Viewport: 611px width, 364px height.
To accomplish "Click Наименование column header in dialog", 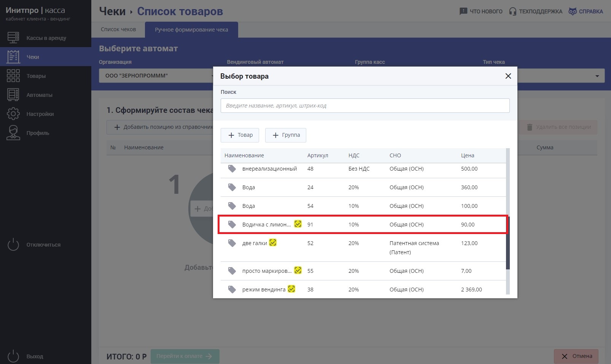I will tap(244, 155).
